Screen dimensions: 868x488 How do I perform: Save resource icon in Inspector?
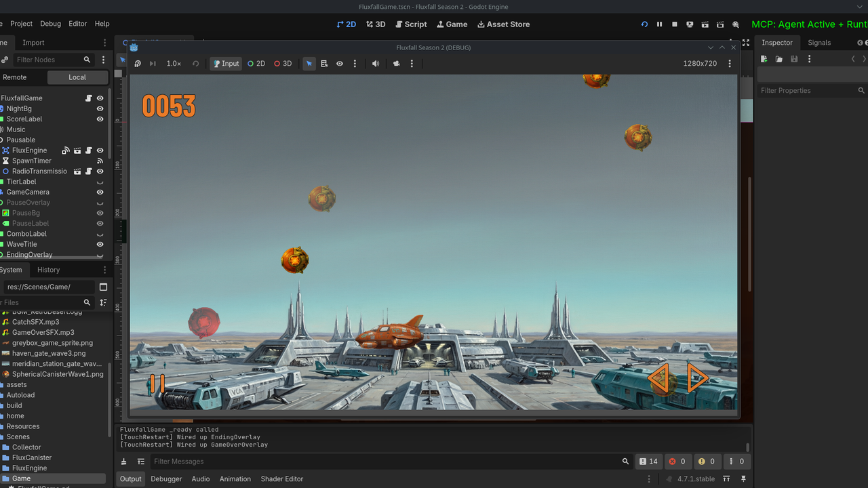coord(794,59)
